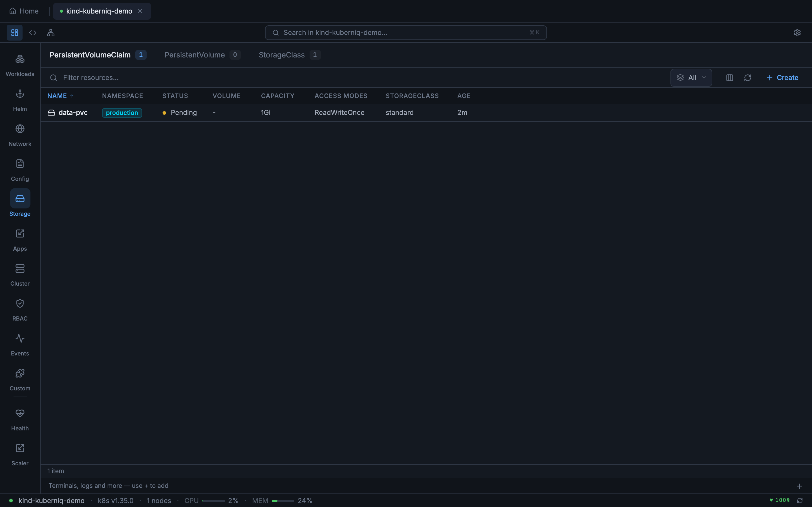The height and width of the screenshot is (507, 812).
Task: Add a terminal panel with plus
Action: point(800,486)
